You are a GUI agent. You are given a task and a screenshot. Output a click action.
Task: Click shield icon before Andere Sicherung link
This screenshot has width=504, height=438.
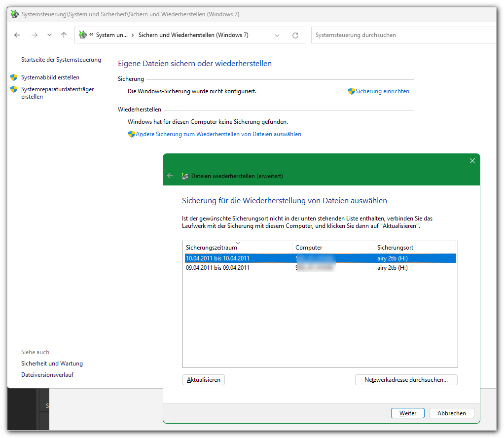[132, 134]
